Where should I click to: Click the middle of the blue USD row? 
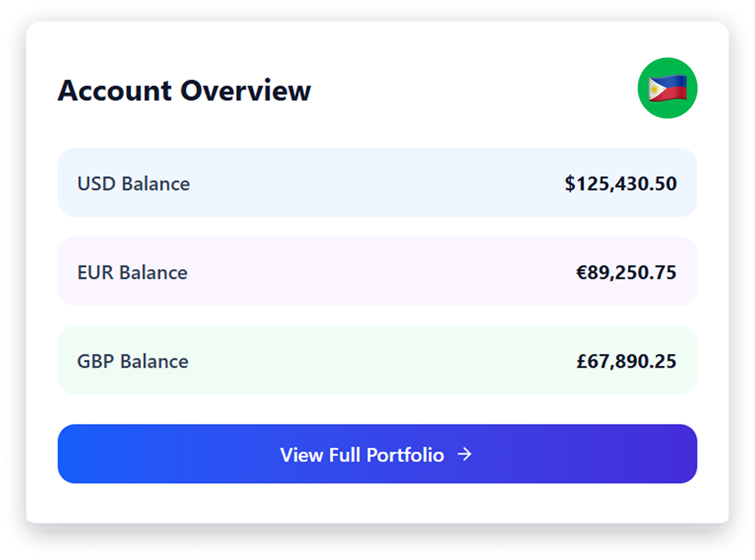[377, 183]
